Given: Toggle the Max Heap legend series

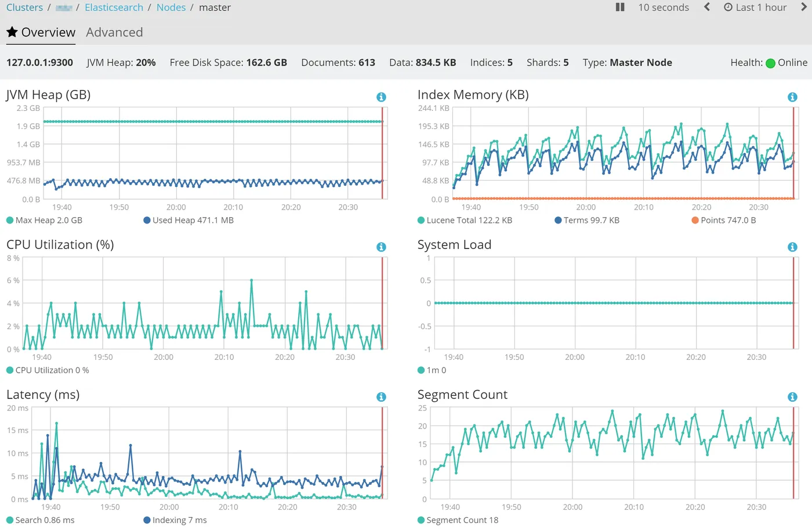Looking at the screenshot, I should (x=44, y=220).
